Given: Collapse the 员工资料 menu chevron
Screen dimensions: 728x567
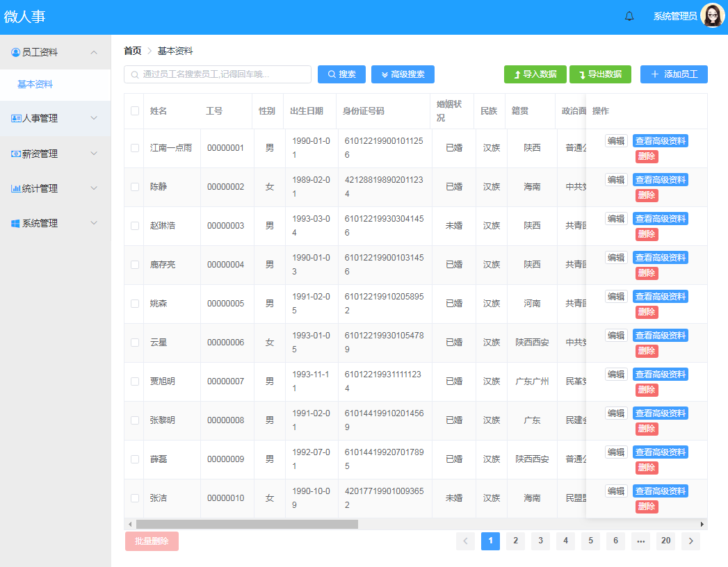Looking at the screenshot, I should (95, 51).
